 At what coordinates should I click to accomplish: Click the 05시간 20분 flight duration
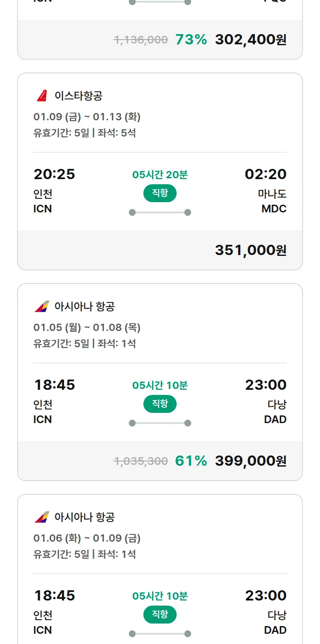pos(160,175)
